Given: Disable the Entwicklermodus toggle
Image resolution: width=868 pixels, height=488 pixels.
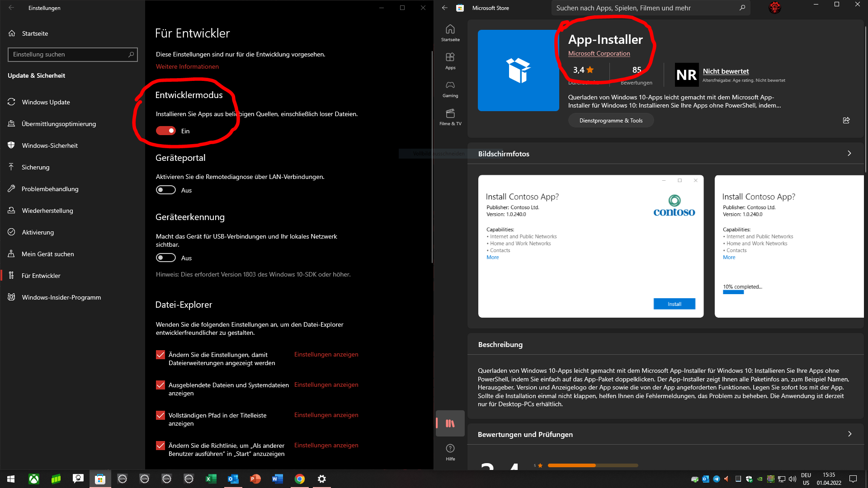Looking at the screenshot, I should (x=166, y=131).
